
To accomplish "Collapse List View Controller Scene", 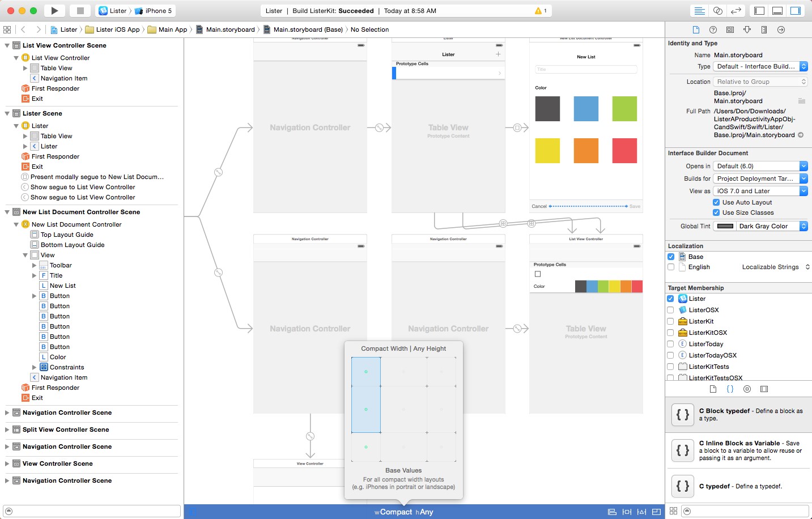I will (7, 45).
